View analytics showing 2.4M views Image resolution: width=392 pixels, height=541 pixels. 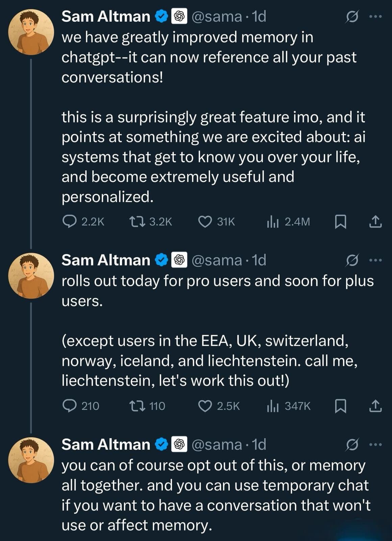click(272, 222)
